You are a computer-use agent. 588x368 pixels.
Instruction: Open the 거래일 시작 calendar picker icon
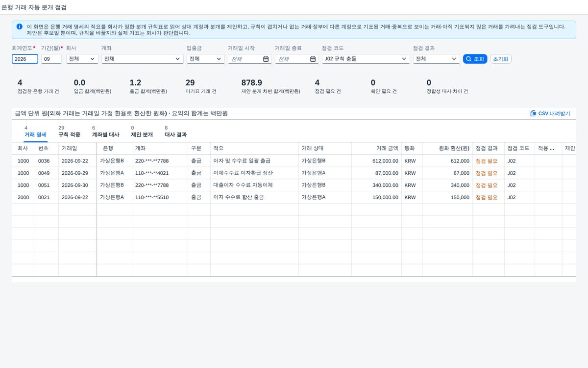click(x=266, y=59)
